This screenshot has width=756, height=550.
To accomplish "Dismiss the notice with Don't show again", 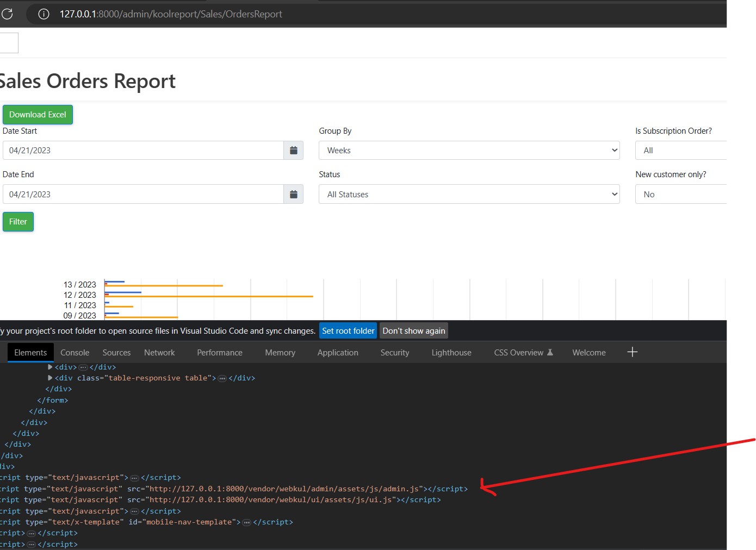I will tap(413, 330).
